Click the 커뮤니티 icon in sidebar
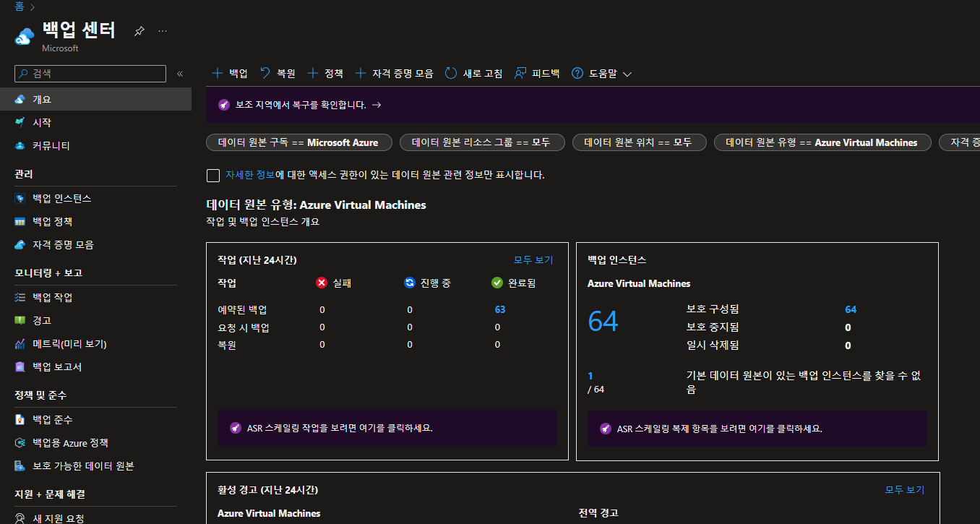The image size is (980, 524). point(20,146)
